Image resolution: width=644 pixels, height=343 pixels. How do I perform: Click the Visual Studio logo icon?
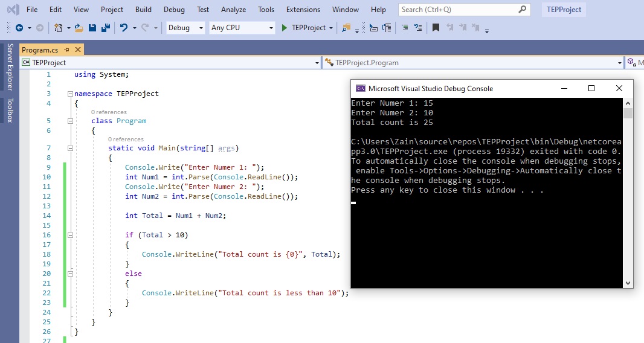(11, 10)
